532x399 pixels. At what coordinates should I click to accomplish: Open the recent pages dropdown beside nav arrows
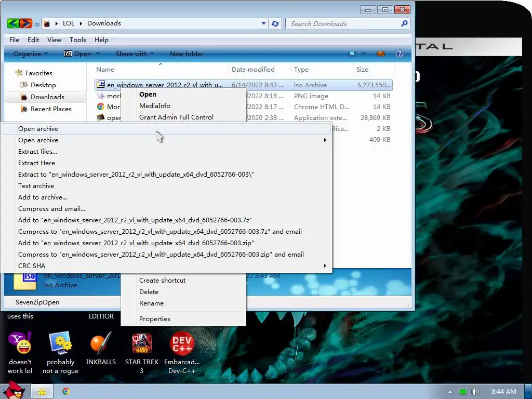click(37, 24)
